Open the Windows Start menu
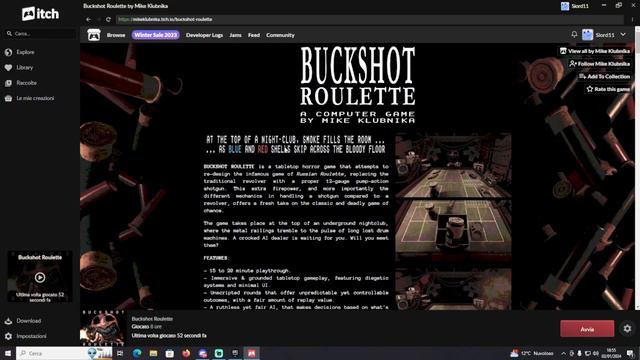 pos(8,353)
